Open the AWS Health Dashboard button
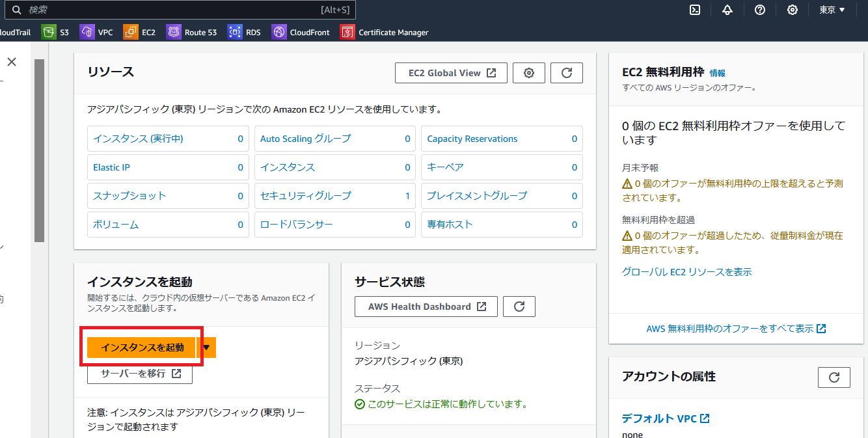 tap(426, 307)
